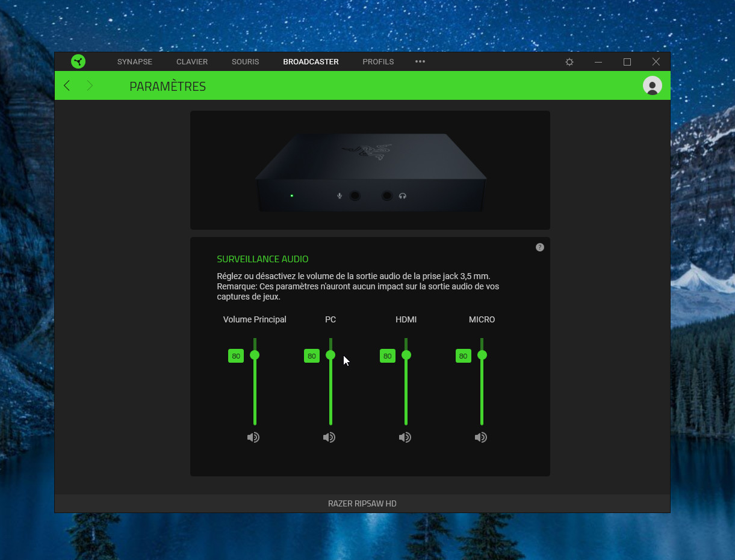
Task: Click the MICRO channel label
Action: point(482,319)
